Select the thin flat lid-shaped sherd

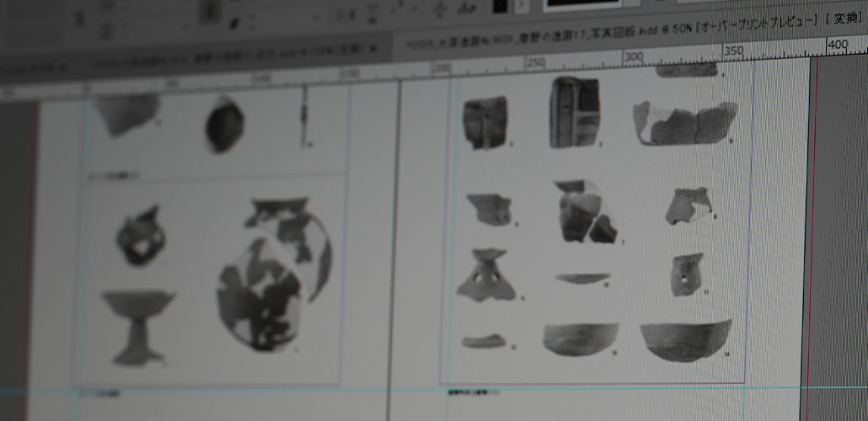(581, 278)
